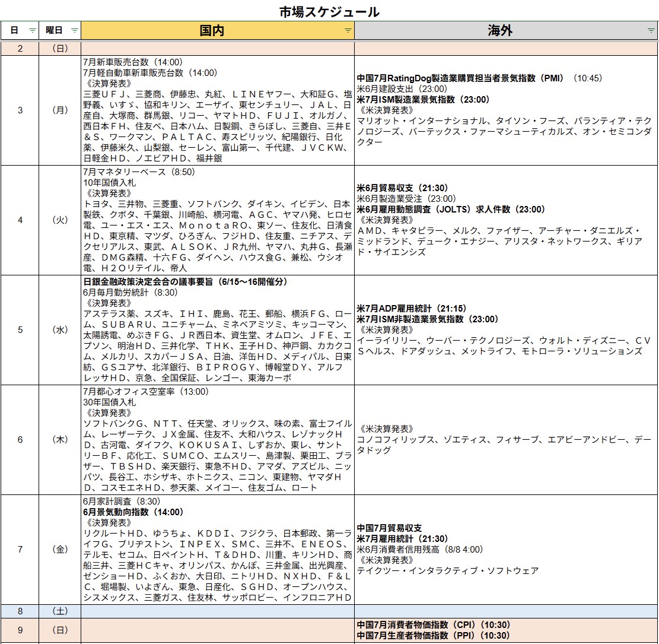Click 6月毎月勤労統計 (8:30) text
The width and height of the screenshot is (659, 644).
tap(130, 293)
